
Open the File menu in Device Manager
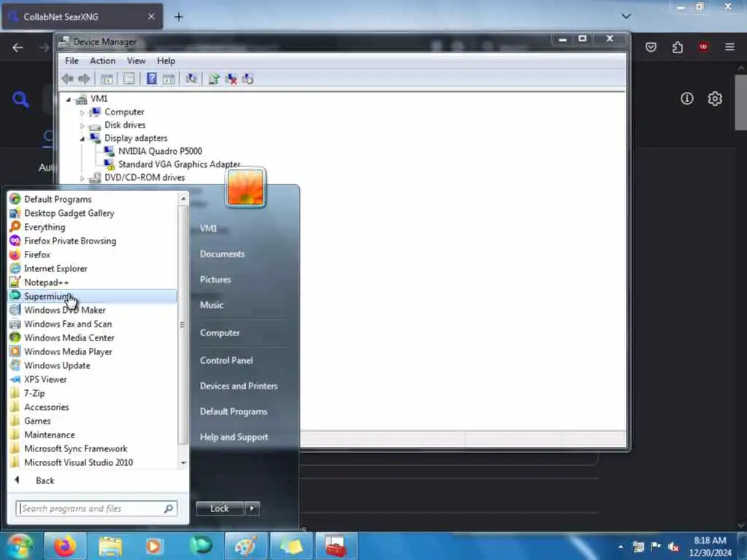tap(72, 61)
